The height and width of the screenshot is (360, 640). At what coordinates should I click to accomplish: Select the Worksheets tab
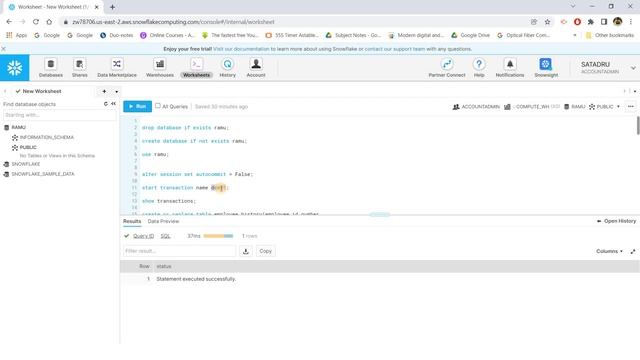(196, 68)
